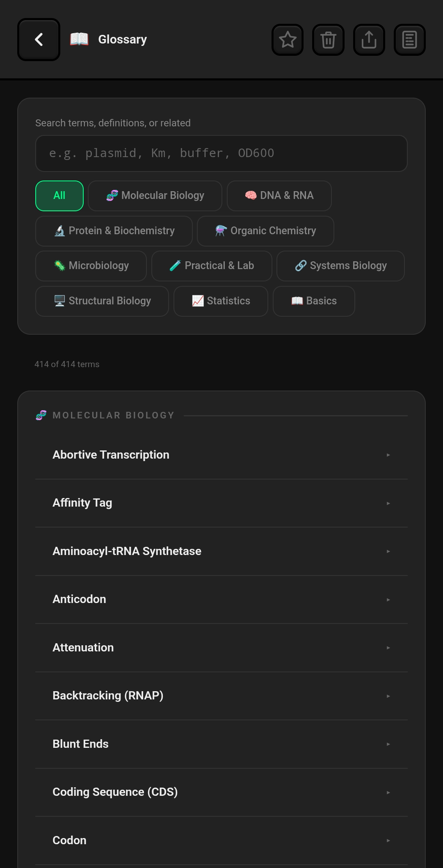Select the All category filter
Image resolution: width=443 pixels, height=868 pixels.
click(59, 196)
